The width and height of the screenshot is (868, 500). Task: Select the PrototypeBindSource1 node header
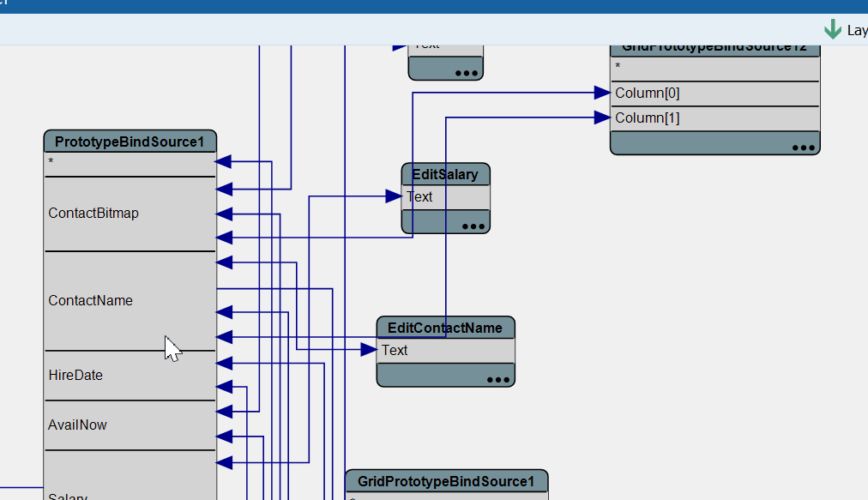130,142
